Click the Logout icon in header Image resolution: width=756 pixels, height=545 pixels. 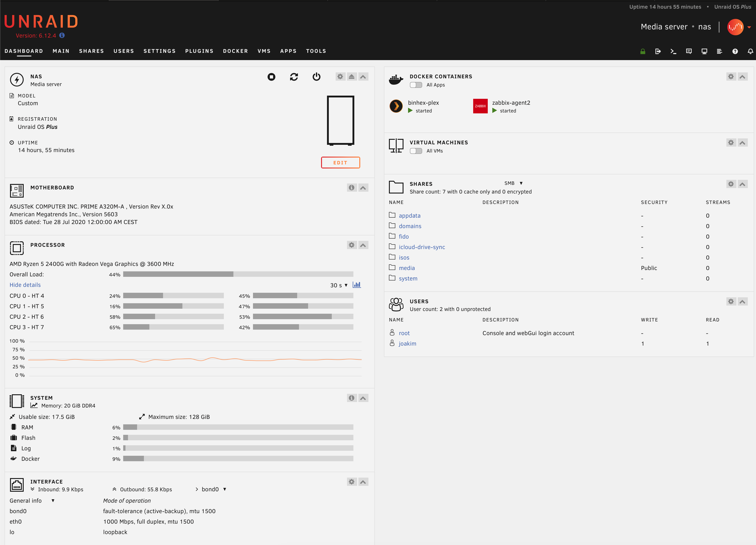[658, 51]
